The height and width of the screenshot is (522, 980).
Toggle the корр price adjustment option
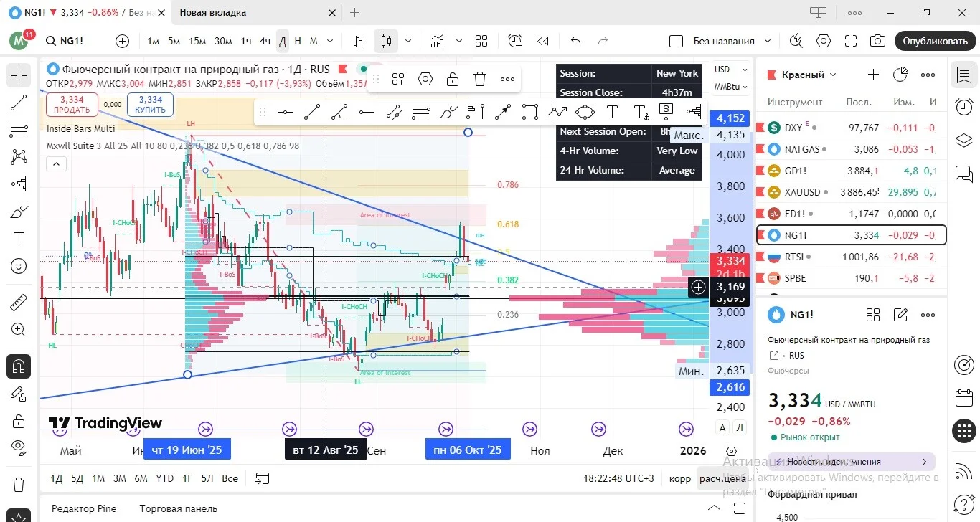[680, 478]
